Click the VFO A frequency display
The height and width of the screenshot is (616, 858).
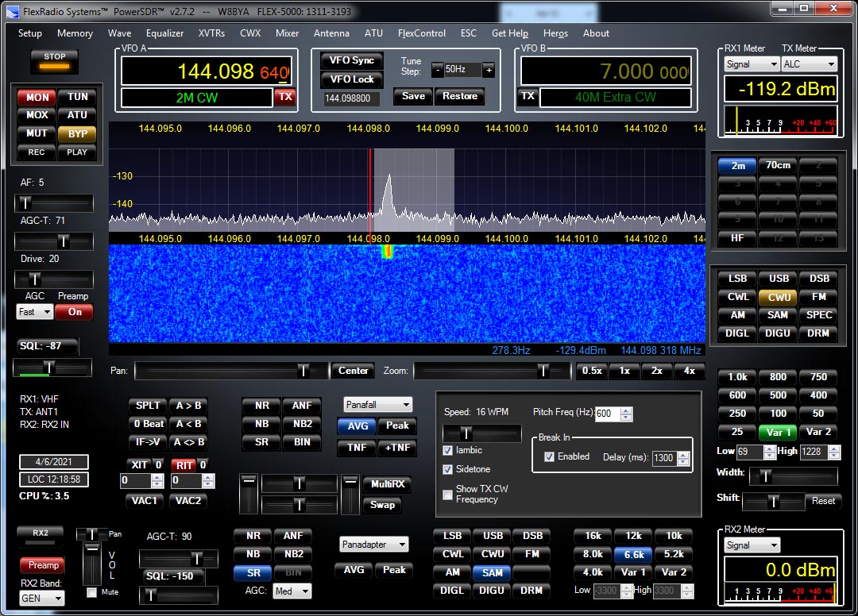coord(207,71)
